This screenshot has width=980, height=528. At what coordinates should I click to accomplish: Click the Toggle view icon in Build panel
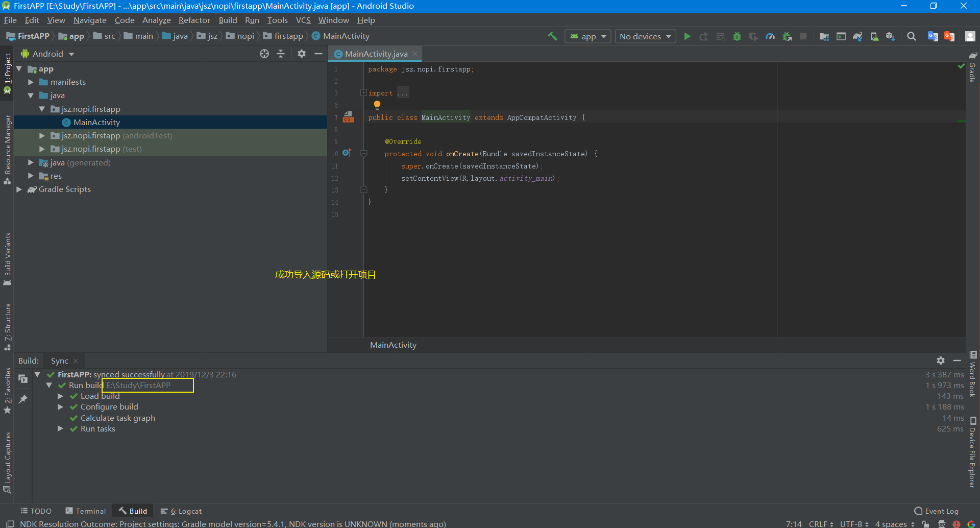(23, 378)
